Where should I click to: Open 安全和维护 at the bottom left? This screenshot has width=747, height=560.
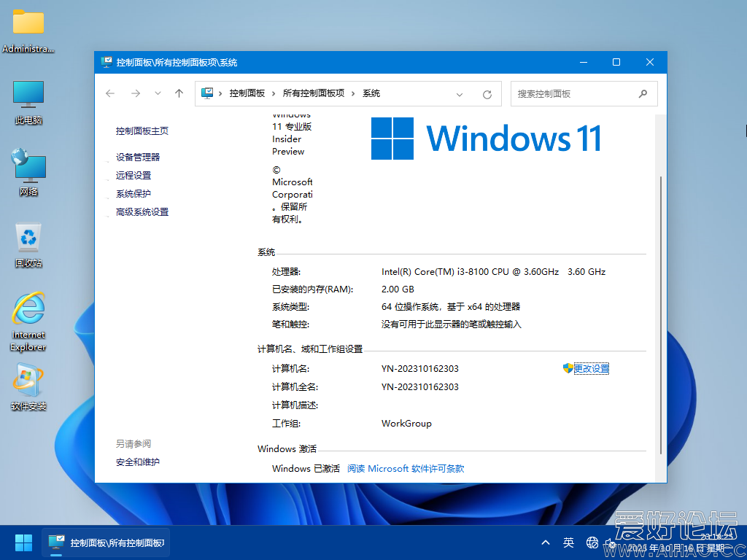click(x=138, y=462)
